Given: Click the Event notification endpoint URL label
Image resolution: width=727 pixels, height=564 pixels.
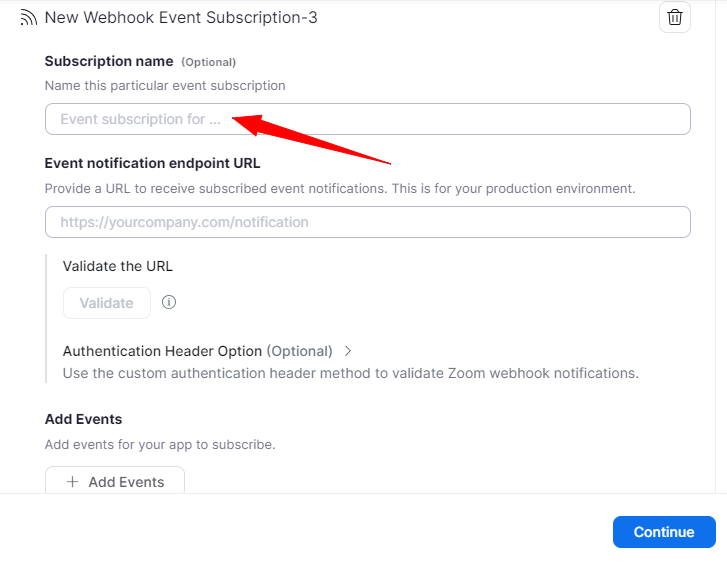Looking at the screenshot, I should 152,163.
